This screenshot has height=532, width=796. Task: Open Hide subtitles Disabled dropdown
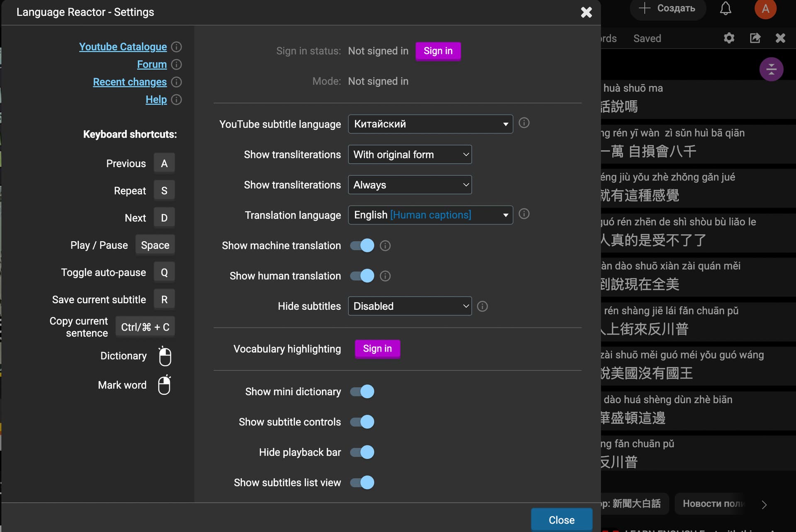[410, 306]
